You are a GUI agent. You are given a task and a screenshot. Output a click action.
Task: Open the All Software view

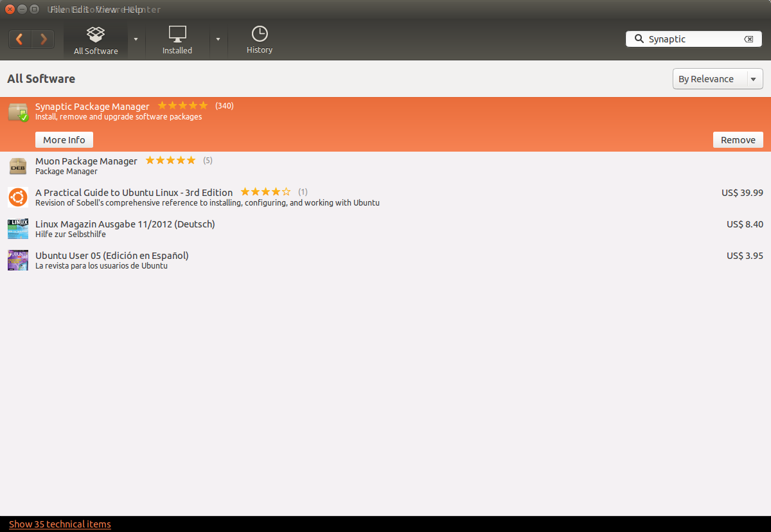pos(96,40)
